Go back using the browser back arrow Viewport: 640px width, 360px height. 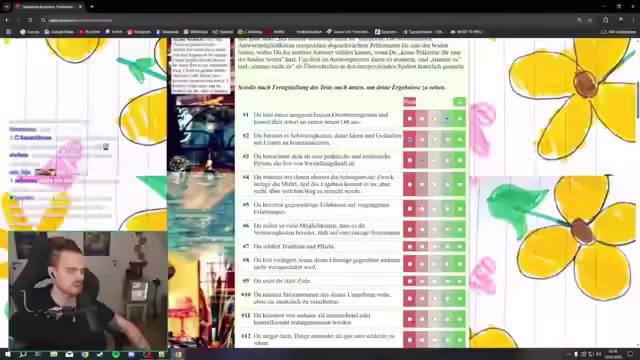tap(7, 20)
